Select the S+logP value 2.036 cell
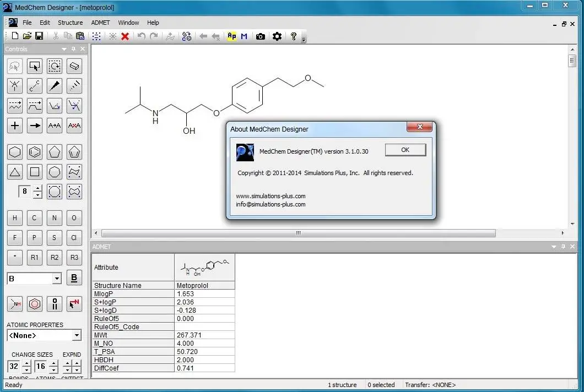The image size is (584, 392). point(205,302)
